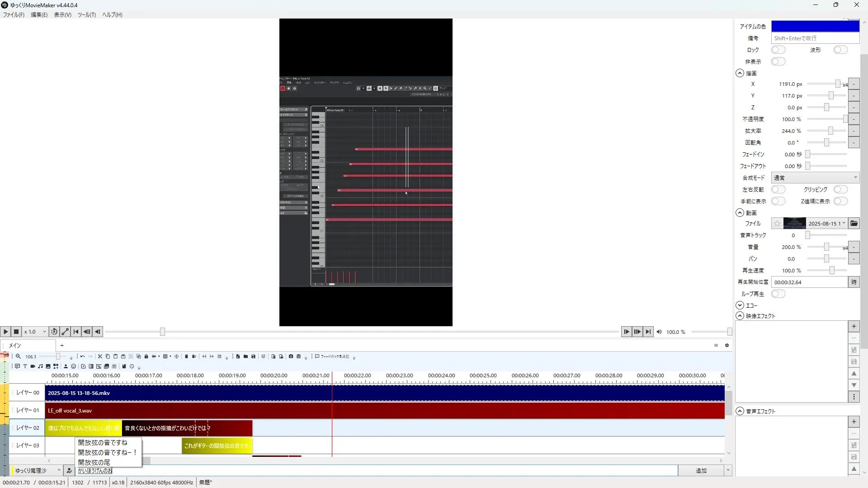Open file browser folder icon beside video file
The image size is (868, 488).
pos(854,223)
